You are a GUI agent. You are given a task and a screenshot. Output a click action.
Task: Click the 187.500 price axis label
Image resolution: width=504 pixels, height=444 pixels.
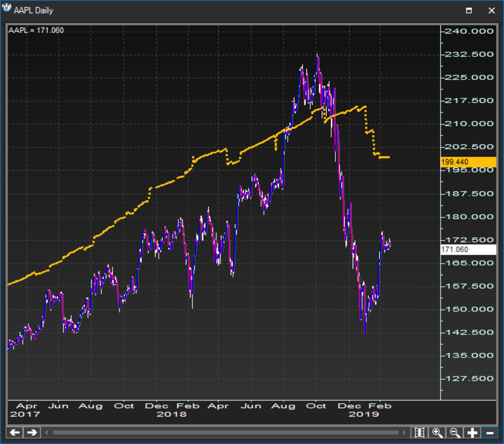pyautogui.click(x=469, y=194)
